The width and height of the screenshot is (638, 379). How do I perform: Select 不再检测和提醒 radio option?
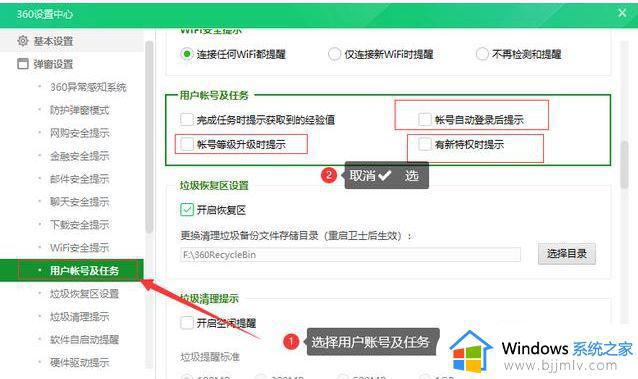tap(482, 54)
